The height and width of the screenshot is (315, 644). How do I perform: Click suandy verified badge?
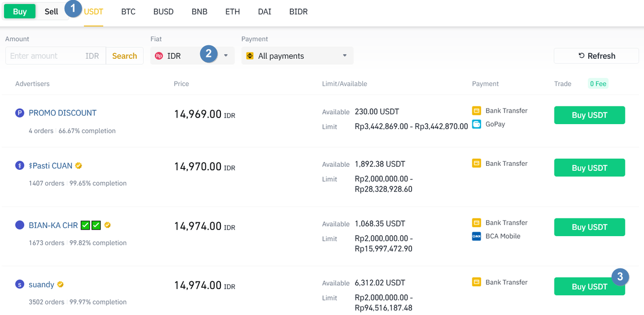coord(60,284)
